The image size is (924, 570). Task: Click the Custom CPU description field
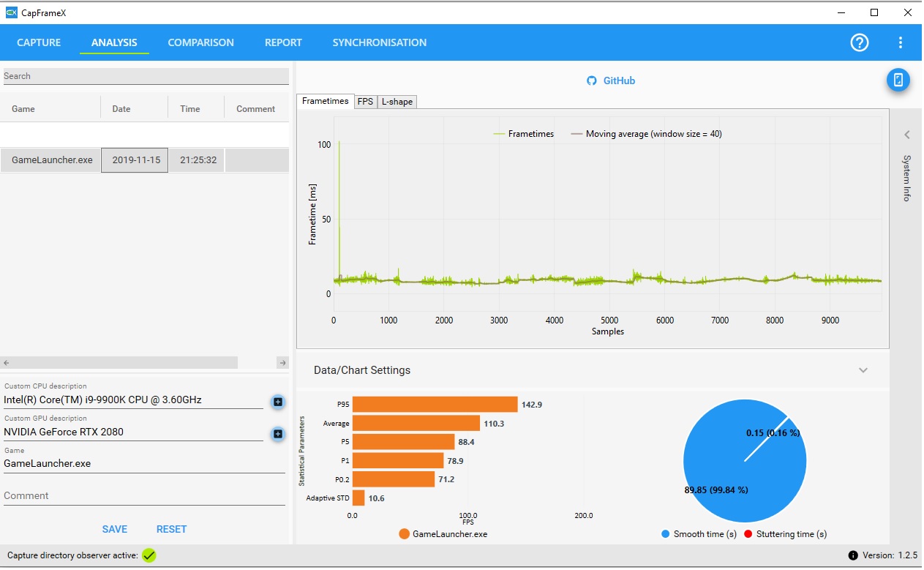(x=133, y=400)
